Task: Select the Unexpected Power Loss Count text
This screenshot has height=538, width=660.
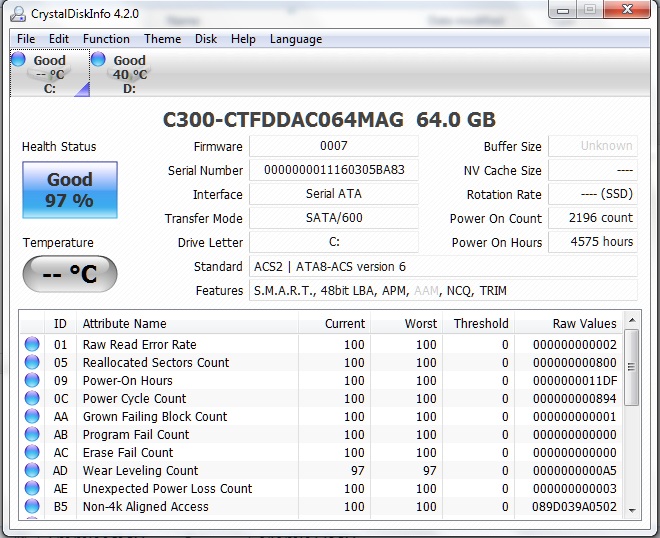Action: (x=167, y=489)
